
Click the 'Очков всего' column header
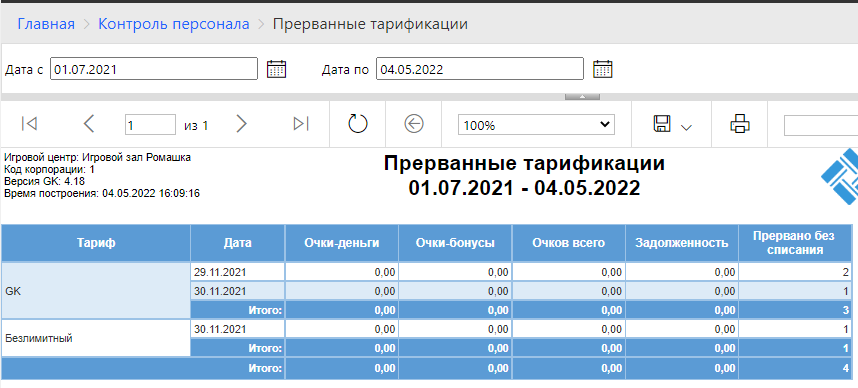pyautogui.click(x=569, y=243)
